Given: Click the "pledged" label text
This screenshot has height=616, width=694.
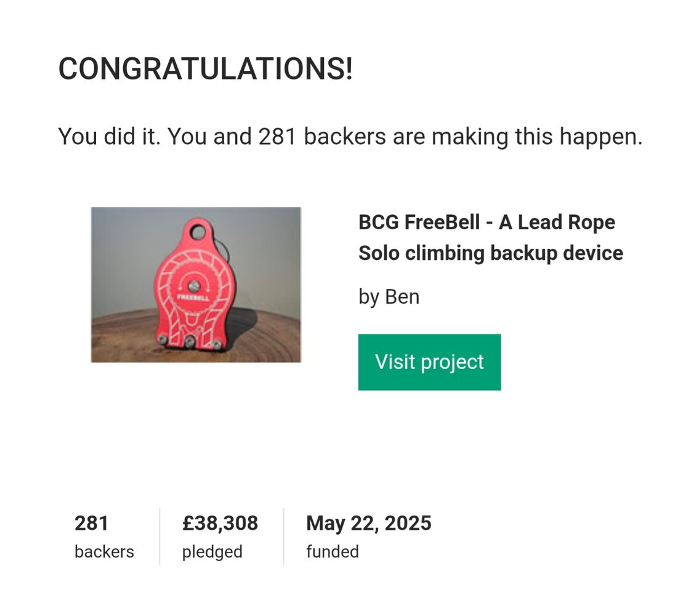Looking at the screenshot, I should coord(212,552).
